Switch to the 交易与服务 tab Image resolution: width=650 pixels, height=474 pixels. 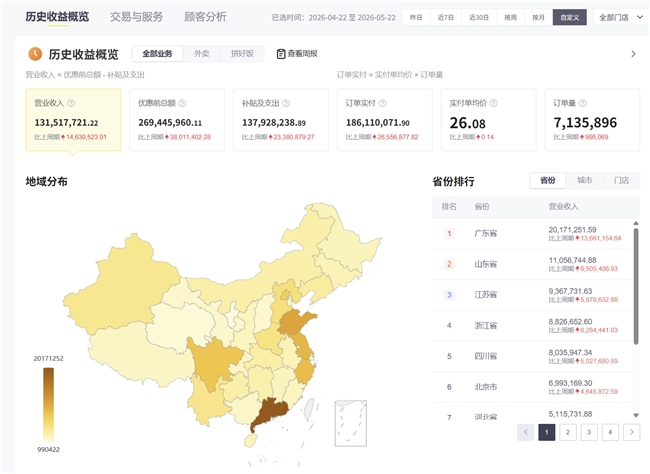pos(136,17)
